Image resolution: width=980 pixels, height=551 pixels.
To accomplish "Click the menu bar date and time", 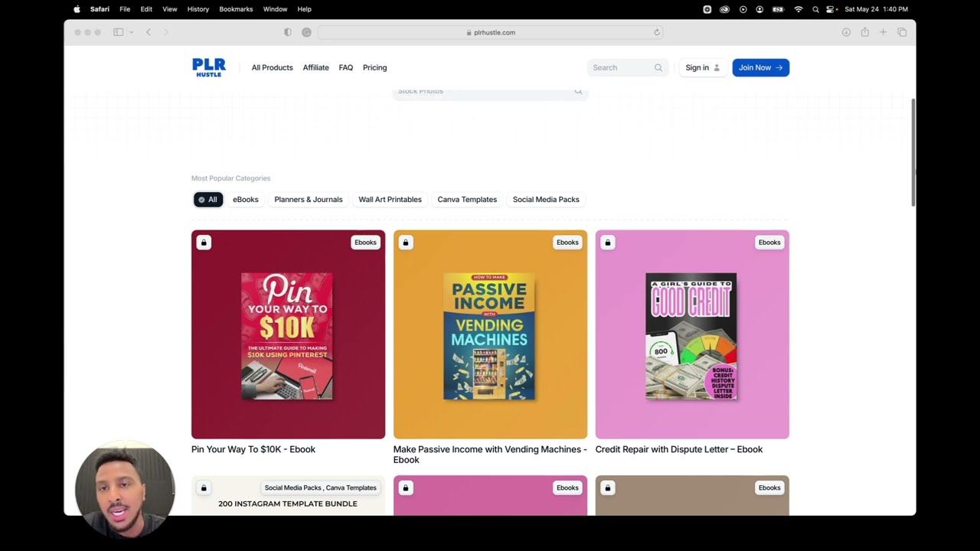I will (876, 9).
